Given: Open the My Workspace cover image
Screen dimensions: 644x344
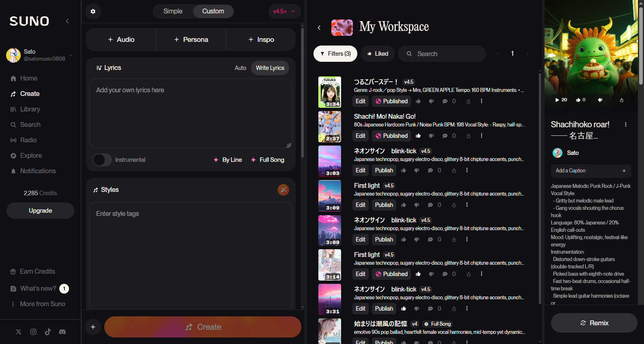Looking at the screenshot, I should tap(342, 28).
